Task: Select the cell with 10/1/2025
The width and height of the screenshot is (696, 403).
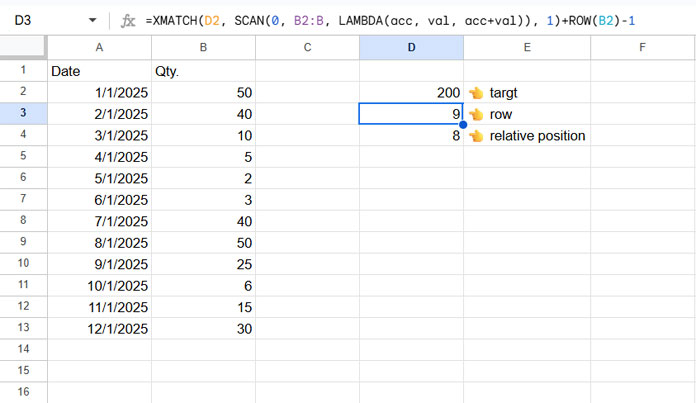Action: click(x=99, y=285)
